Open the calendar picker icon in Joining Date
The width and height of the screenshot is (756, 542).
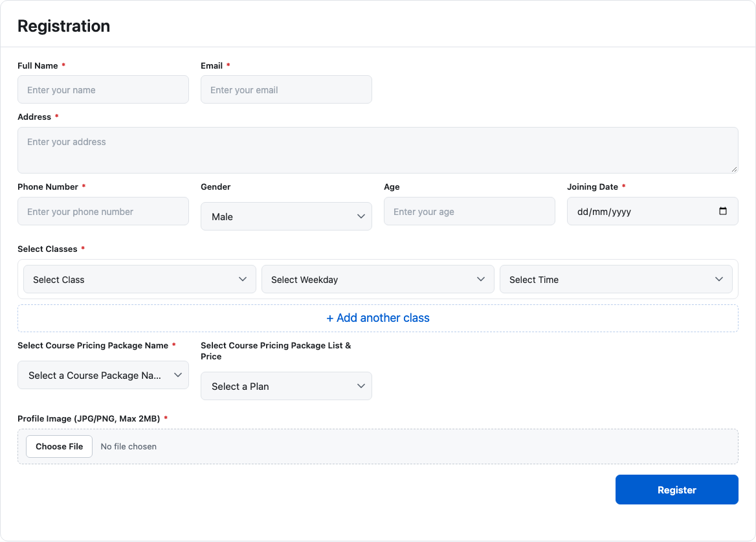coord(722,211)
